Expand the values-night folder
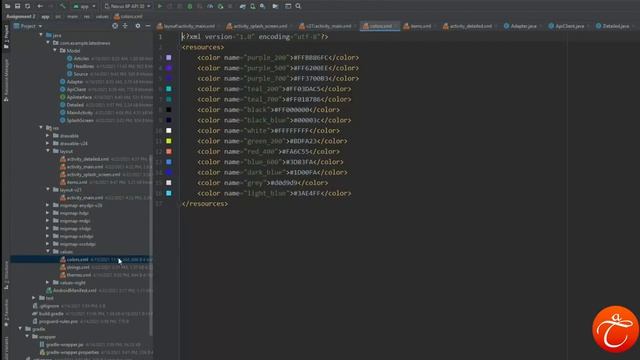This screenshot has height=360, width=640. point(48,282)
